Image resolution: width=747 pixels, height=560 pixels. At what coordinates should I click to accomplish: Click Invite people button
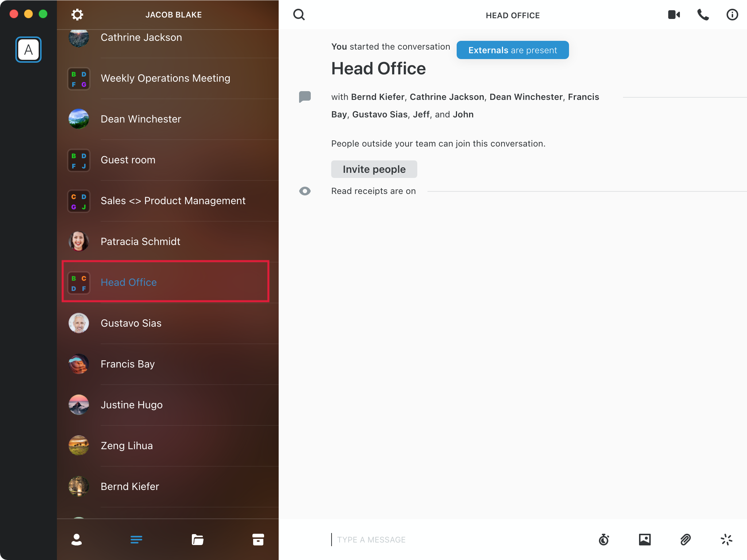point(374,169)
